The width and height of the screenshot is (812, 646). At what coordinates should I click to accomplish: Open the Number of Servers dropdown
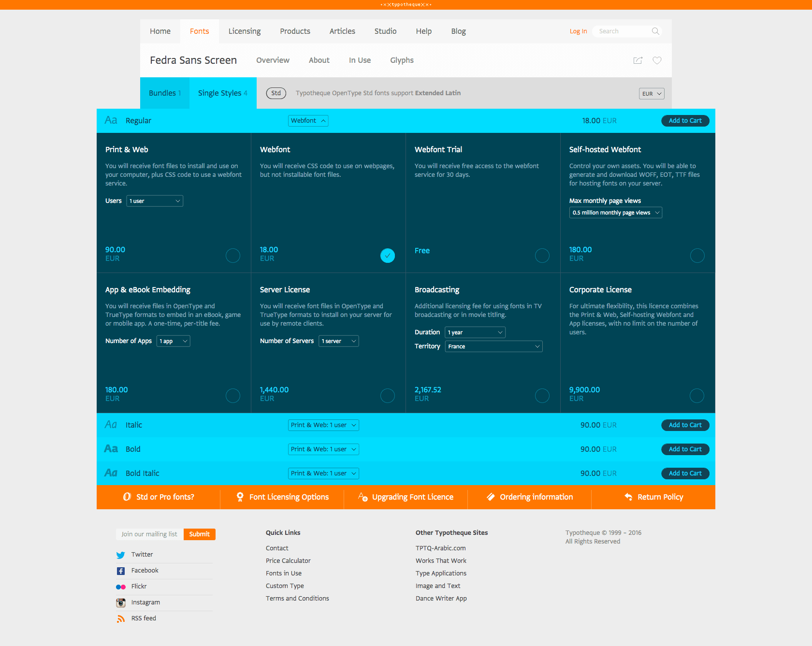(339, 341)
